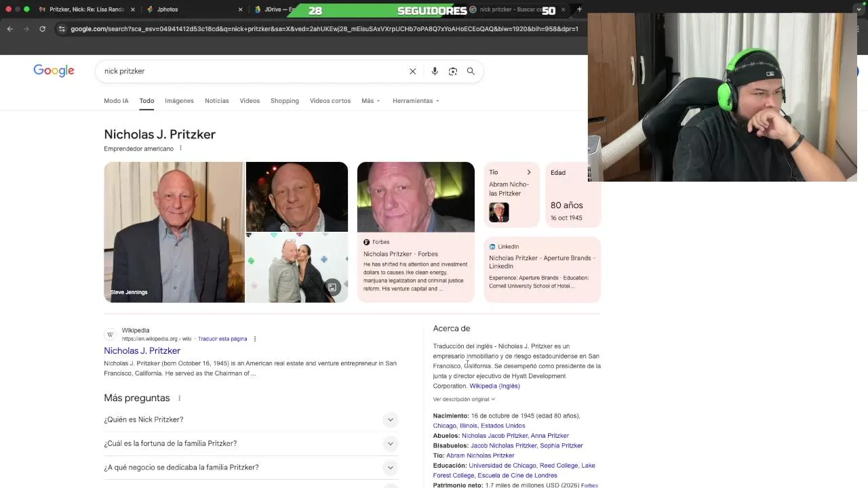Viewport: 868px width, 488px height.
Task: Click Traducir esta página link
Action: (222, 339)
